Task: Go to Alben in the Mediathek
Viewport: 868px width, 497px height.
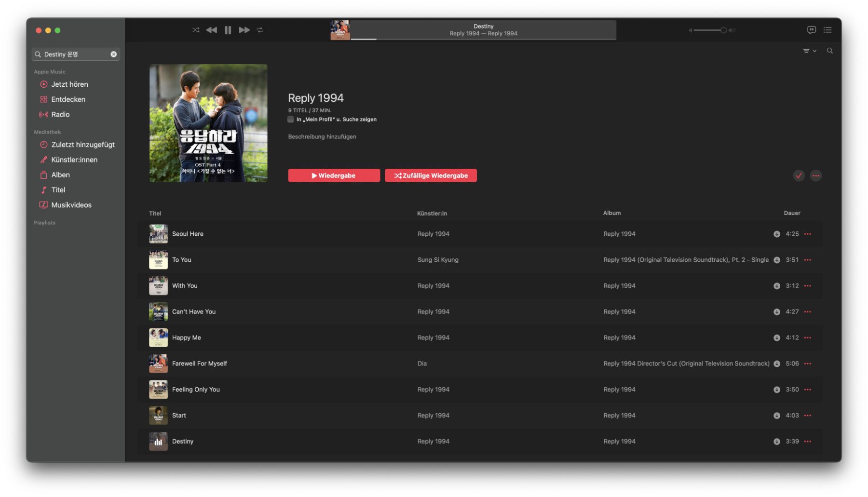Action: pyautogui.click(x=60, y=175)
